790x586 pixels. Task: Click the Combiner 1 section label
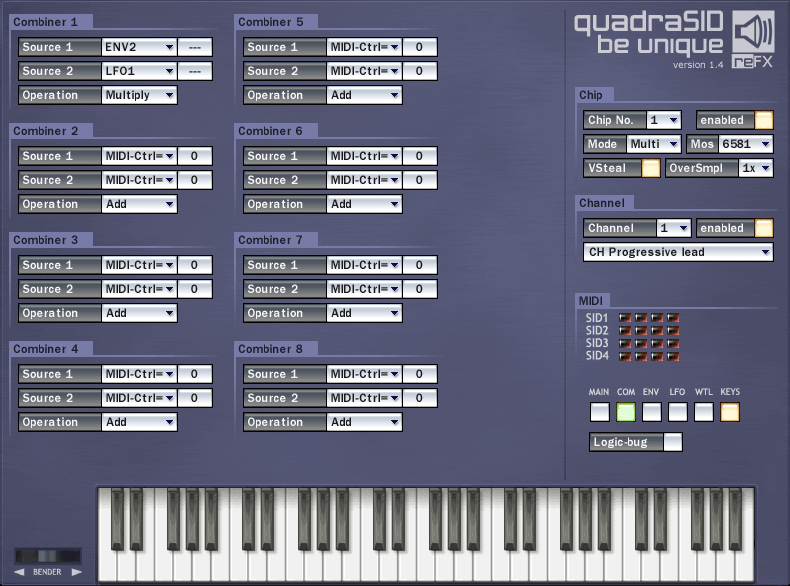pyautogui.click(x=45, y=22)
